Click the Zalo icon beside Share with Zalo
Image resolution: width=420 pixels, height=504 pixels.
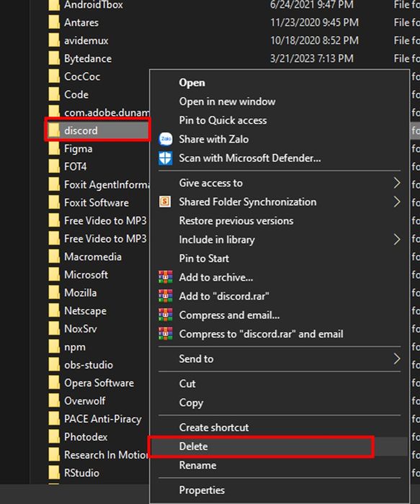click(x=166, y=139)
